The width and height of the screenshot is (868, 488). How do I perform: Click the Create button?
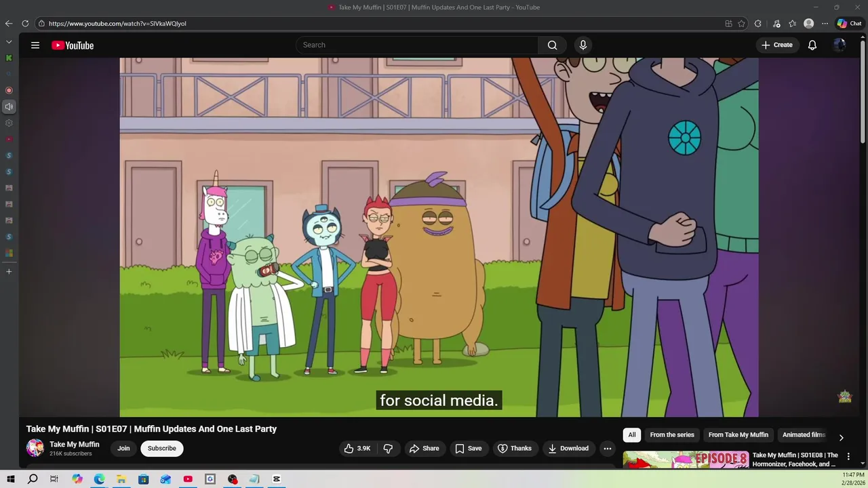tap(777, 45)
